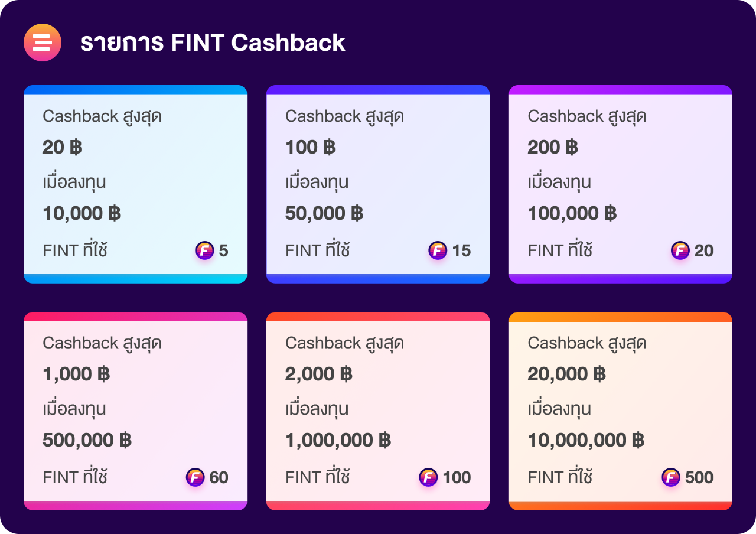Click the 100,000 ฿ investment amount

point(572,213)
